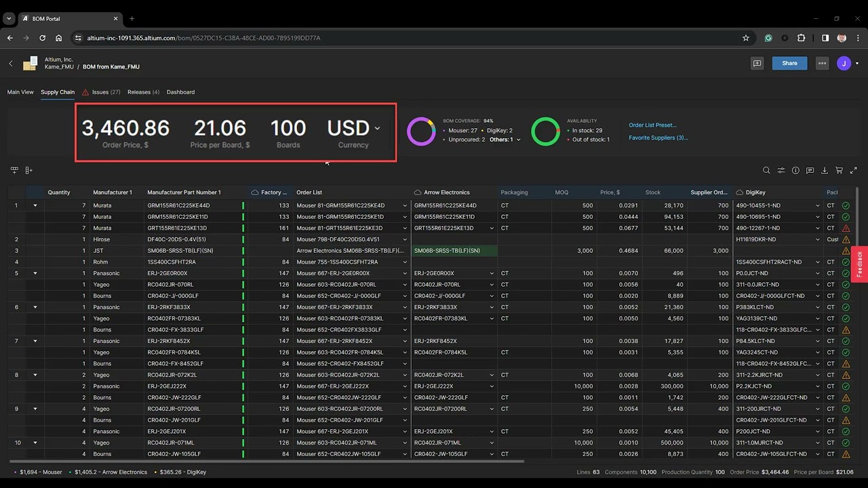This screenshot has height=488, width=868.
Task: Click cloud icon in Factory column header
Action: pyautogui.click(x=255, y=192)
